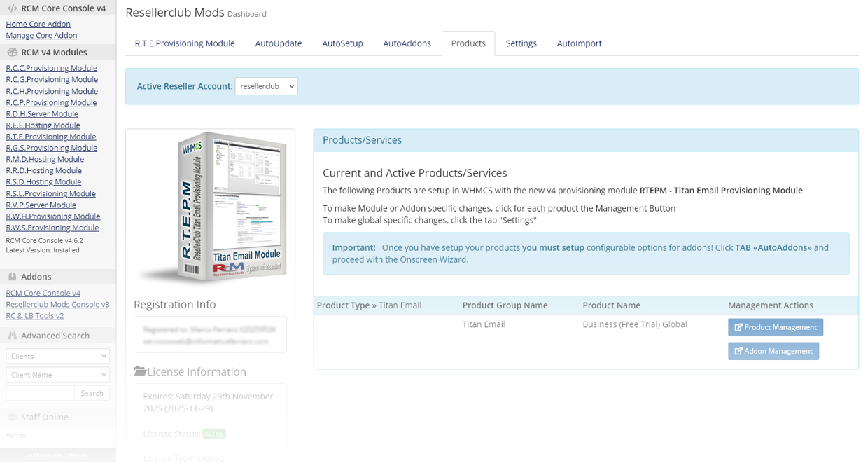Click the binoculars icon beside Advanced Search
This screenshot has width=868, height=475.
[12, 336]
